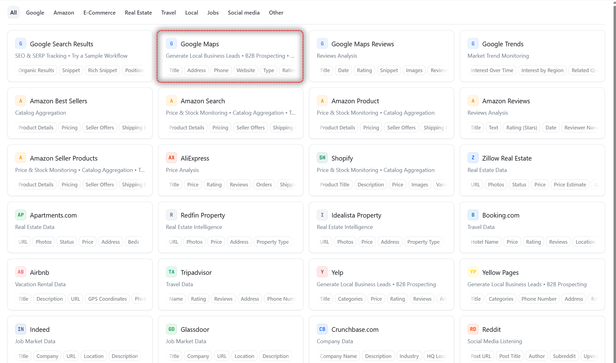Select the Other category tab

(276, 13)
